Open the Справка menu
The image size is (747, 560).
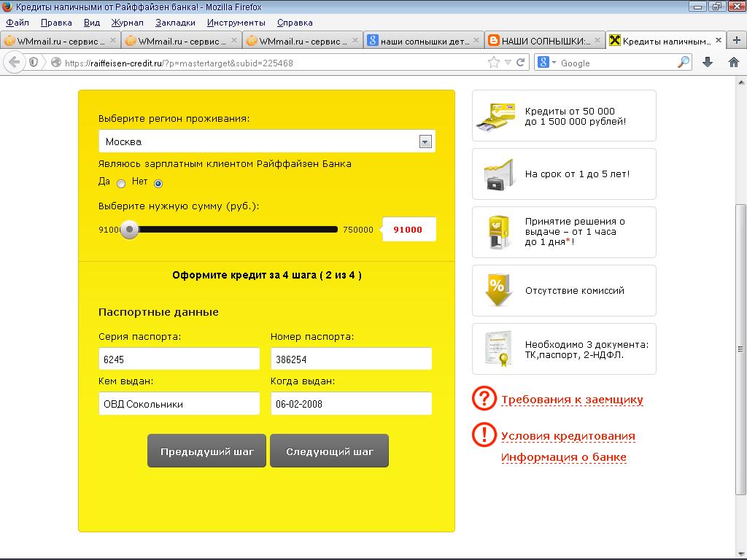(295, 23)
